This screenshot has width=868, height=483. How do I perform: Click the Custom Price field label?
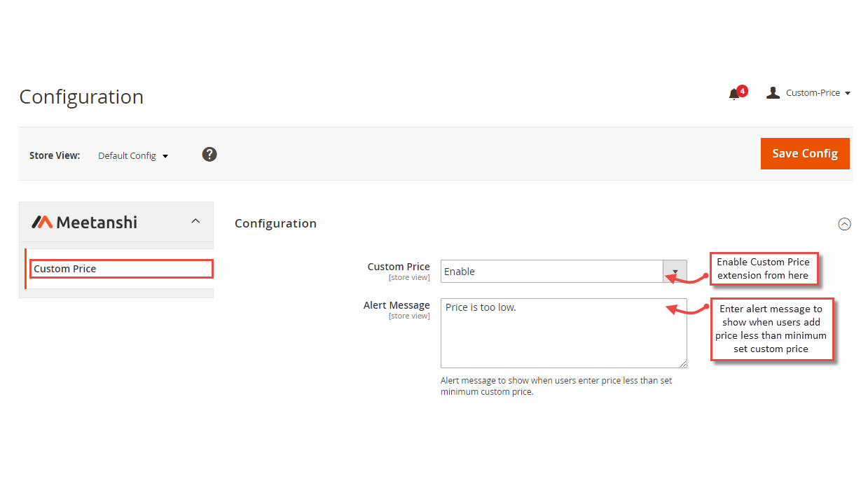point(399,267)
